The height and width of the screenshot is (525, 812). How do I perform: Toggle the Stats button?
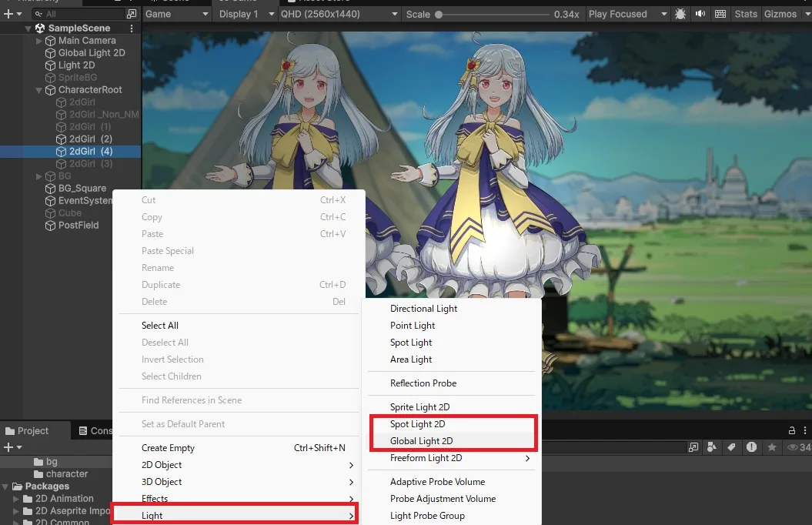click(746, 14)
